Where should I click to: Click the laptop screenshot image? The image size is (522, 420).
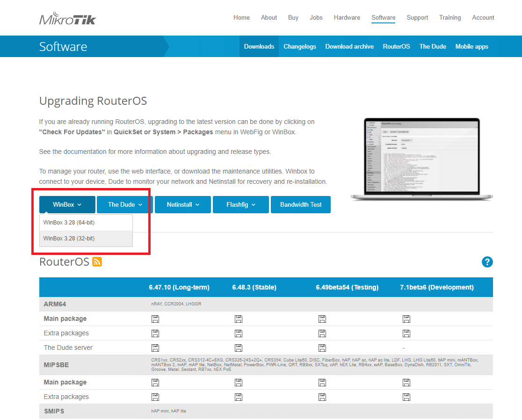tap(422, 159)
